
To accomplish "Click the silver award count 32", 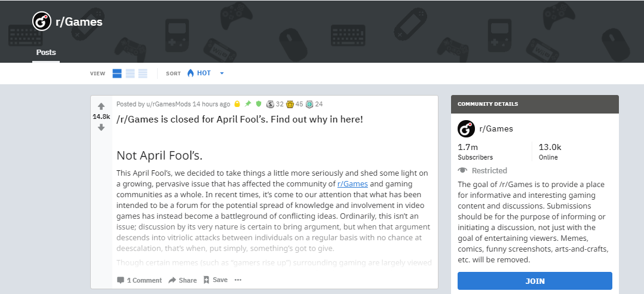I will tap(280, 105).
